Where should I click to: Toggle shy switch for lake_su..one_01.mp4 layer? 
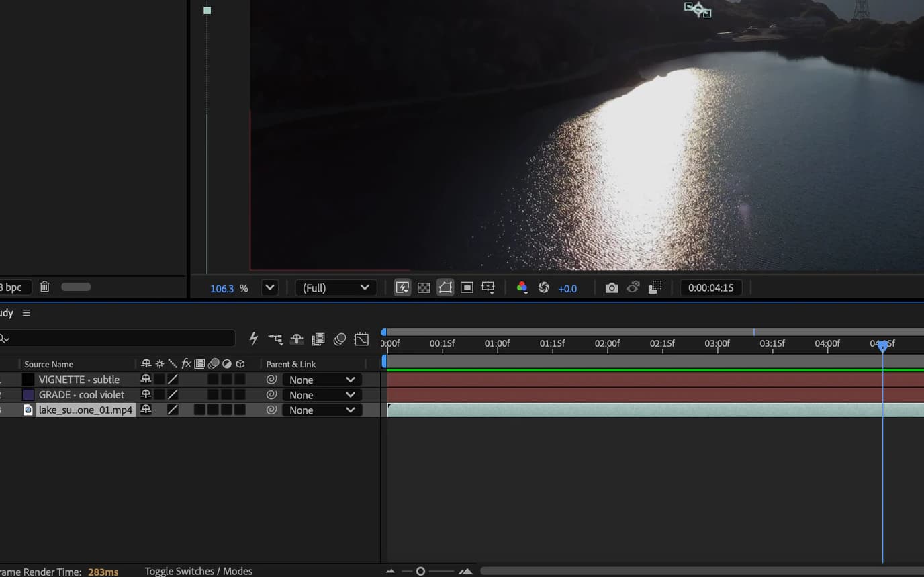146,410
